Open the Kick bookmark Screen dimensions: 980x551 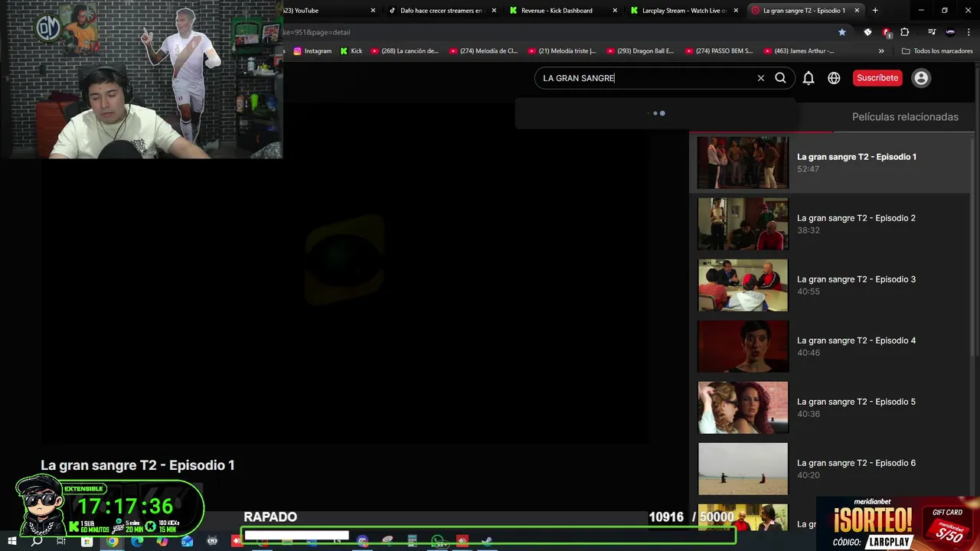[x=351, y=51]
